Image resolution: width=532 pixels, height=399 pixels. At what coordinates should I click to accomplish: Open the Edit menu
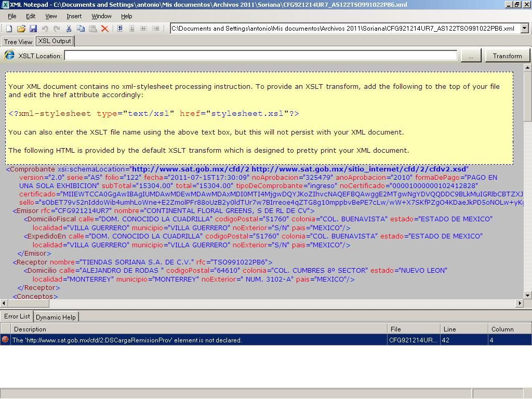click(x=31, y=16)
